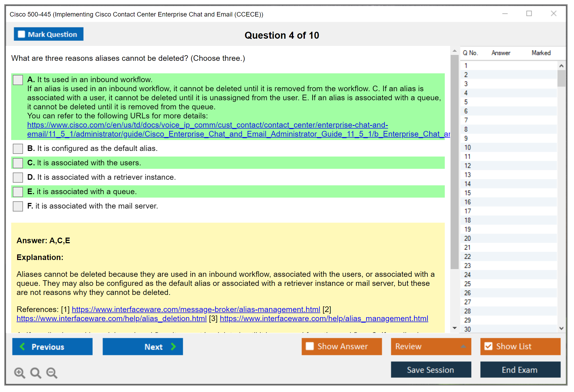The height and width of the screenshot is (392, 574).
Task: Toggle the Show Answer checkbox
Action: pyautogui.click(x=310, y=346)
